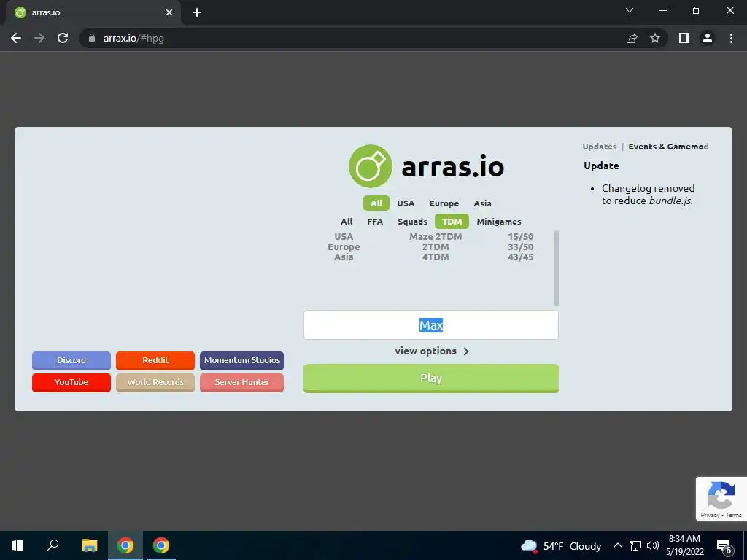Open the Server Hunter button
This screenshot has height=560, width=747.
(x=242, y=382)
